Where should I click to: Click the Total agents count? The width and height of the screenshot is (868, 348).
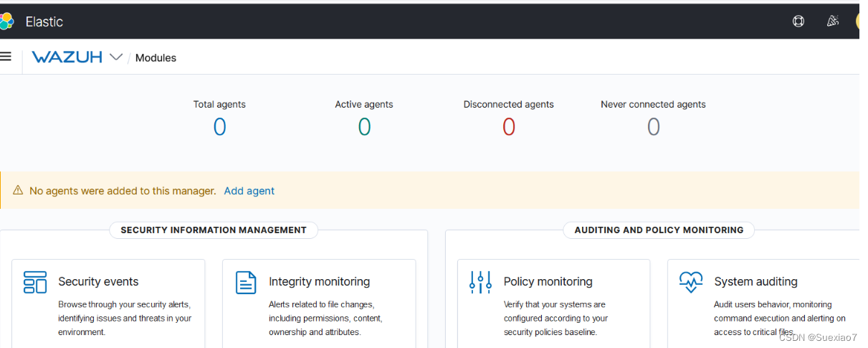(x=219, y=127)
